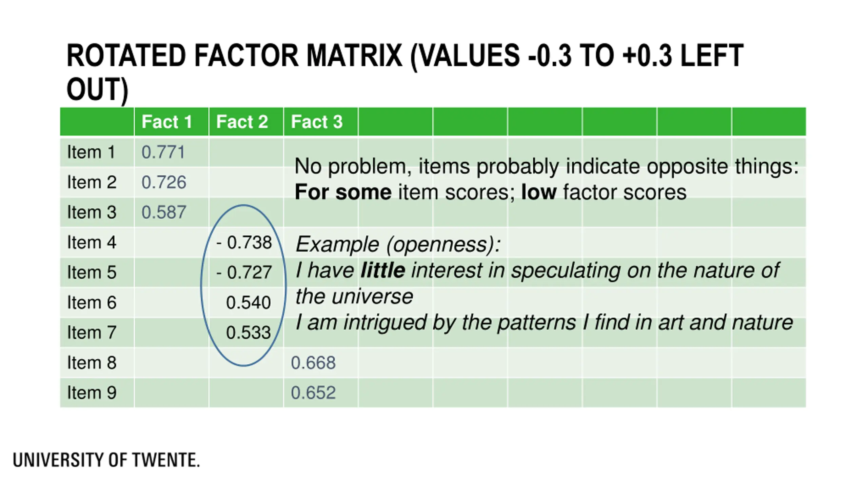Click the 0.726 value for Item 2
The image size is (868, 488).
[164, 182]
